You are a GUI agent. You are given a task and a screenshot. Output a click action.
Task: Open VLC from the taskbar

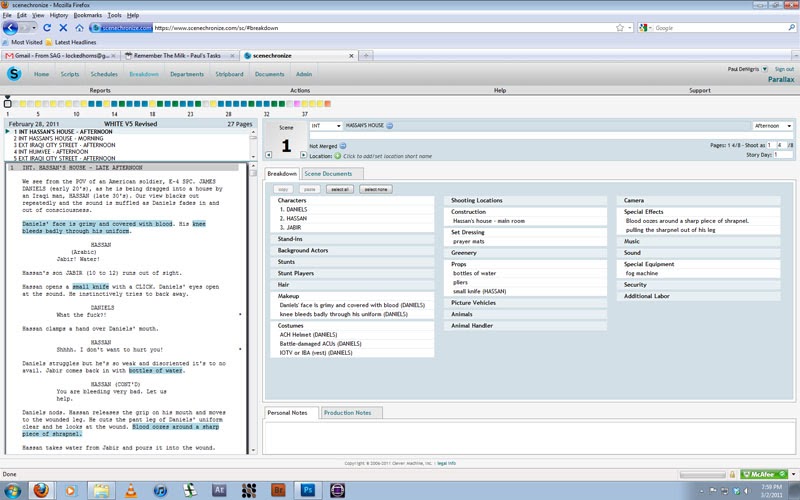pos(128,490)
